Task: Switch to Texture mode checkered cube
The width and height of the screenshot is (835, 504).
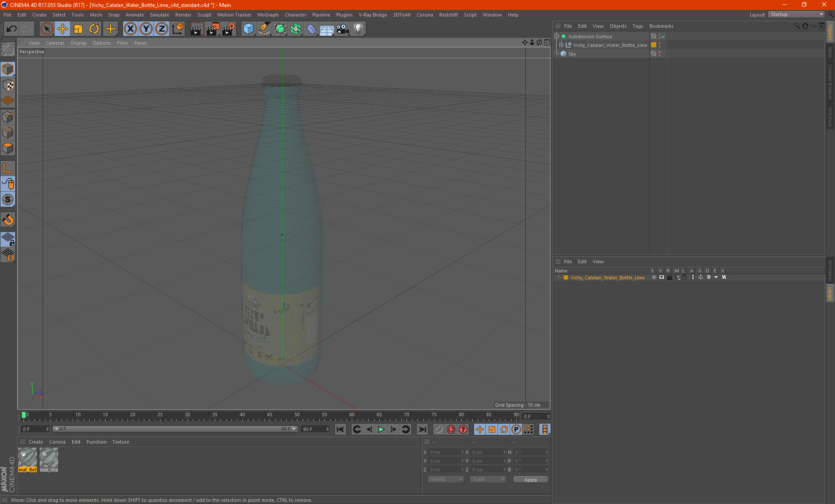Action: click(8, 85)
